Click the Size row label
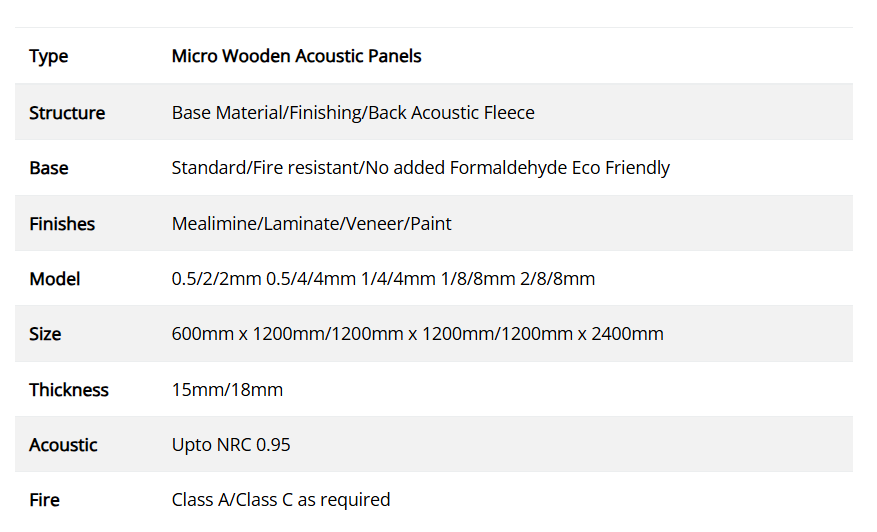This screenshot has width=877, height=532. pyautogui.click(x=45, y=334)
